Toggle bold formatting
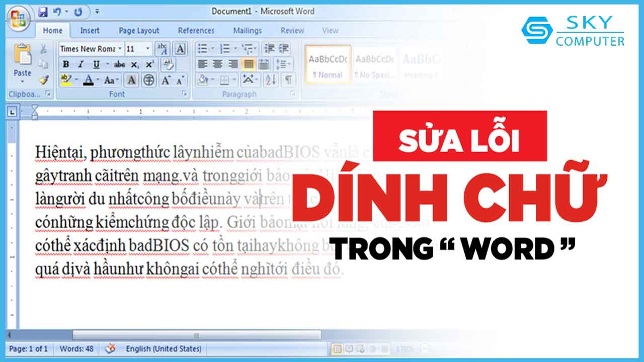This screenshot has height=362, width=644. click(x=66, y=64)
